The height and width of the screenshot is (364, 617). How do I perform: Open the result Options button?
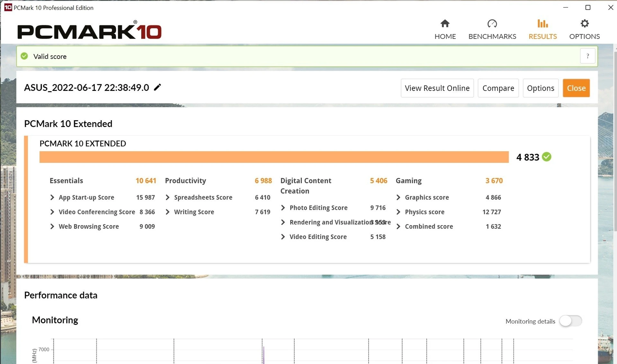coord(541,88)
